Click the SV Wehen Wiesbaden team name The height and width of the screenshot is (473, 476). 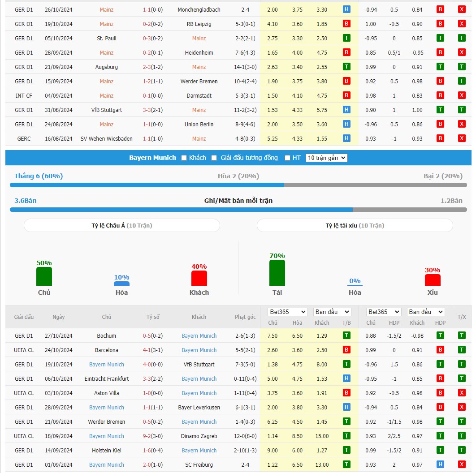[107, 139]
